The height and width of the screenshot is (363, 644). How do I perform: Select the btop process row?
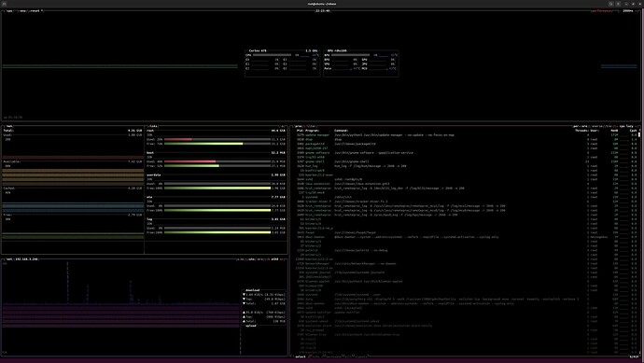tap(466, 139)
